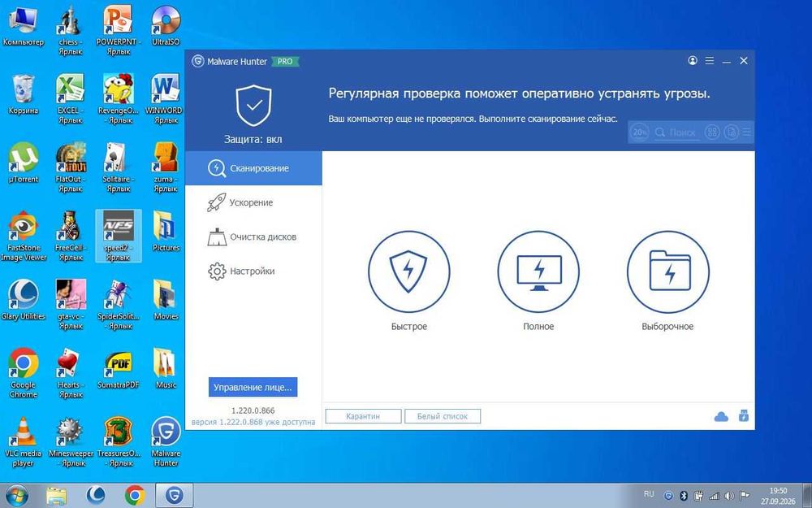Open Chrome from the taskbar
Screen dimensions: 812x508
pyautogui.click(x=135, y=496)
